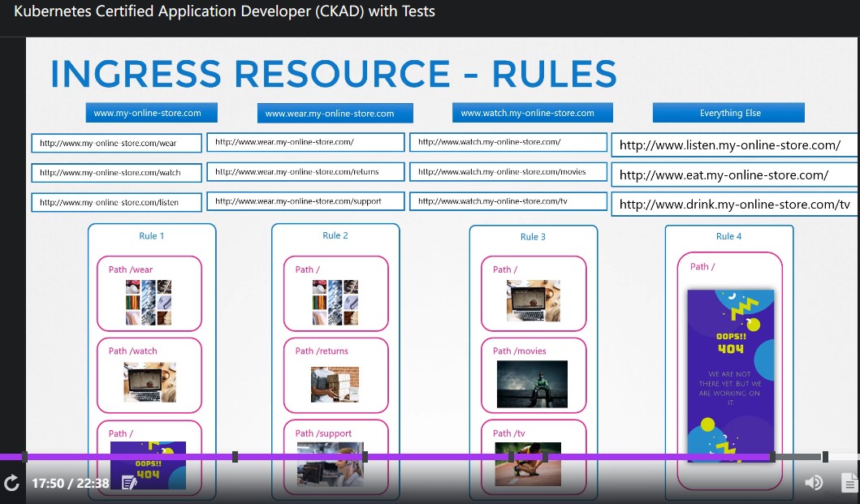
Task: Click the wear.my-online-store.com/returns URL box
Action: point(305,172)
